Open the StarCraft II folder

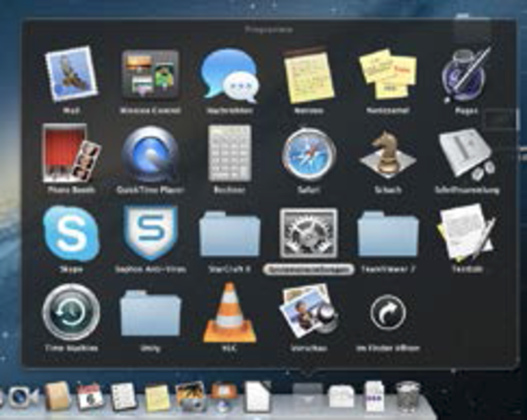pyautogui.click(x=230, y=234)
